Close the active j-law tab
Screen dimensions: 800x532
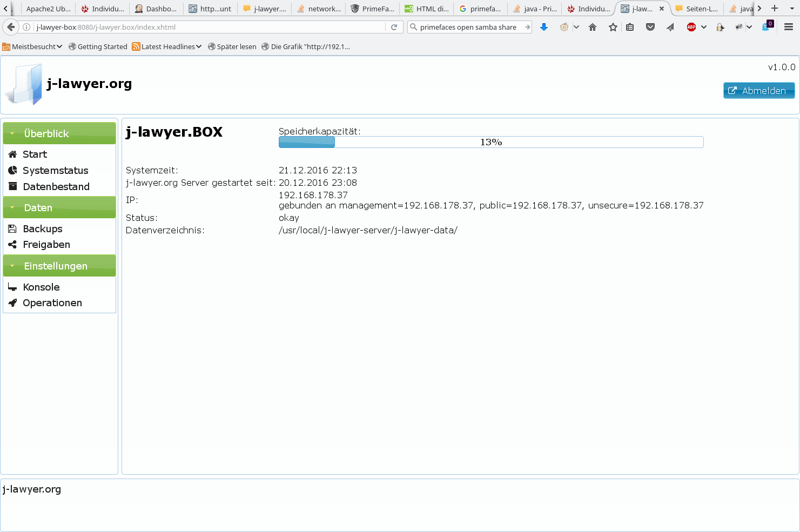tap(662, 9)
